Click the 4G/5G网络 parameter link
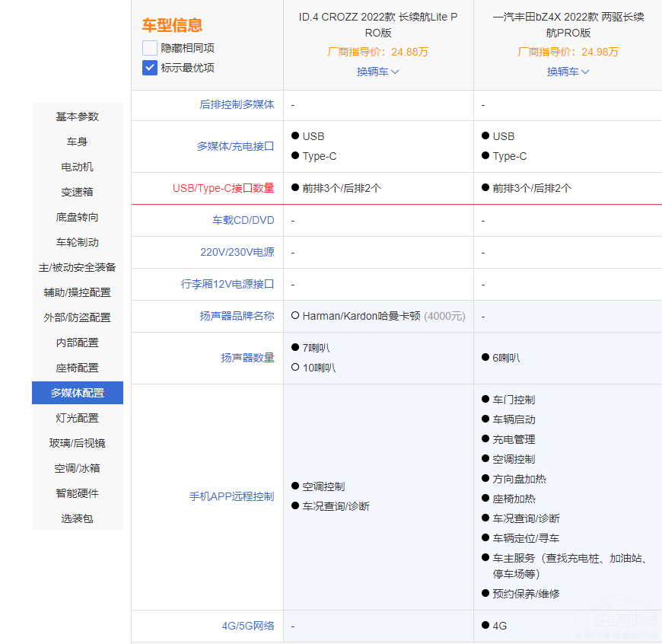 pyautogui.click(x=247, y=626)
